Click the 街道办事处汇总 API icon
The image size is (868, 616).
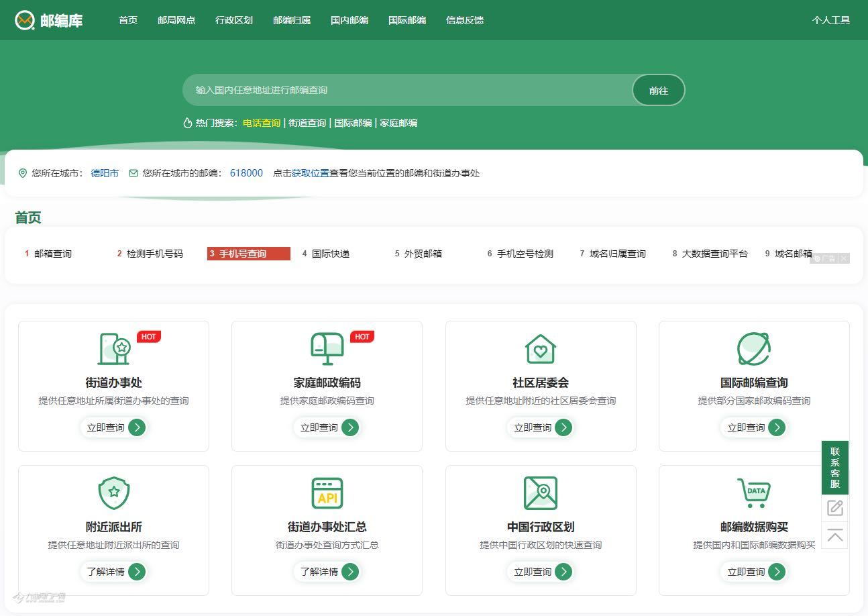coord(327,493)
